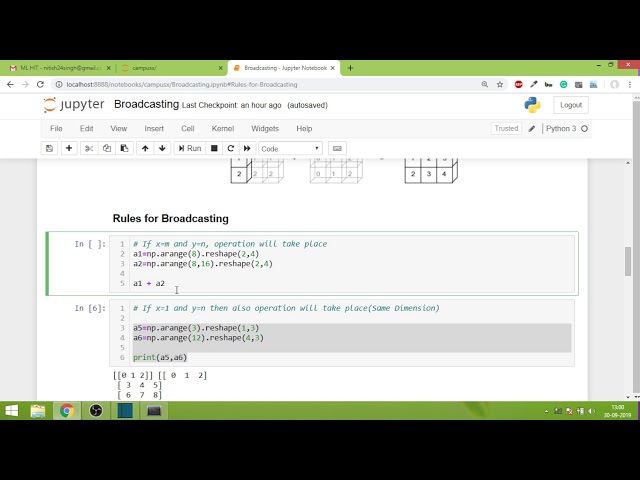Screen dimensions: 640x480
Task: Select the Broadcasting Jupyter Notebook tab
Action: coord(285,68)
